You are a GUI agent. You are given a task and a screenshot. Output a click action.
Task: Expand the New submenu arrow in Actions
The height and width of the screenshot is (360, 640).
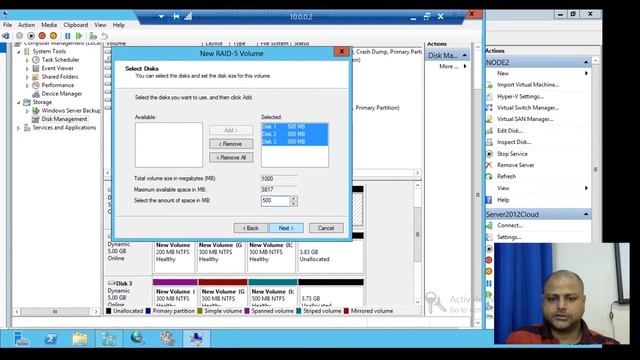586,73
